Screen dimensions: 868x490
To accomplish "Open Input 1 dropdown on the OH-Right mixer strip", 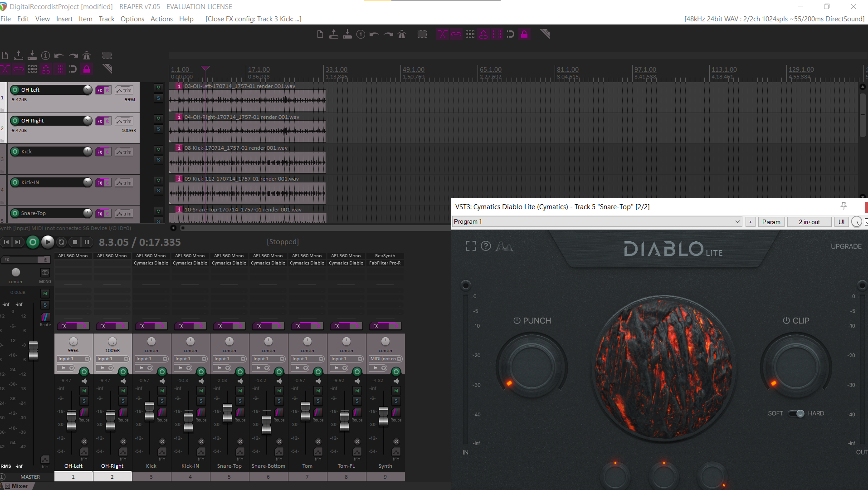I will click(x=112, y=359).
